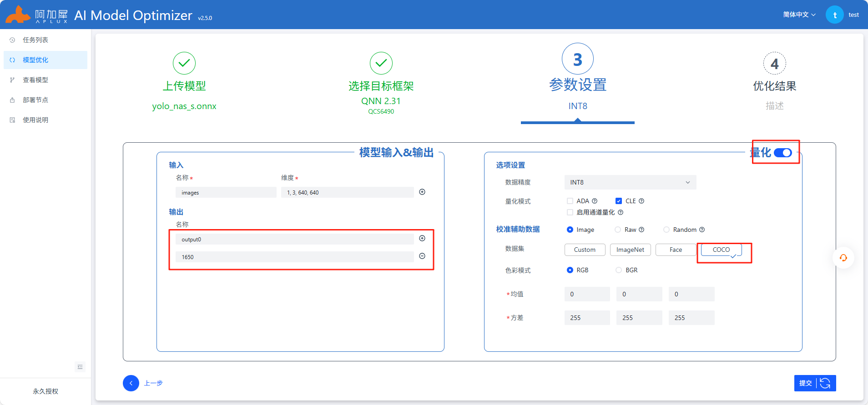Image resolution: width=868 pixels, height=405 pixels.
Task: Click the APLUX logo icon
Action: point(18,15)
